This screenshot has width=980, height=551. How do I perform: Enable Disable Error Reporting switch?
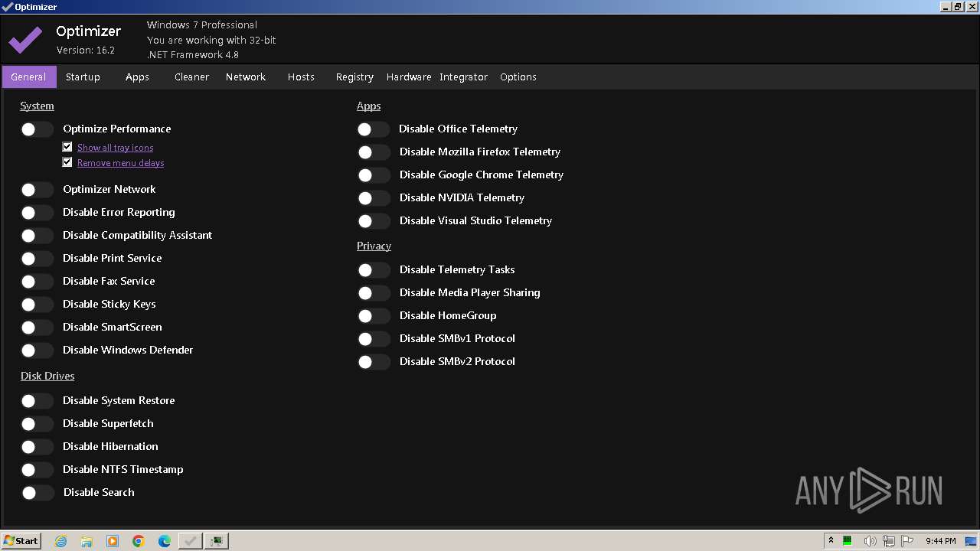coord(37,213)
